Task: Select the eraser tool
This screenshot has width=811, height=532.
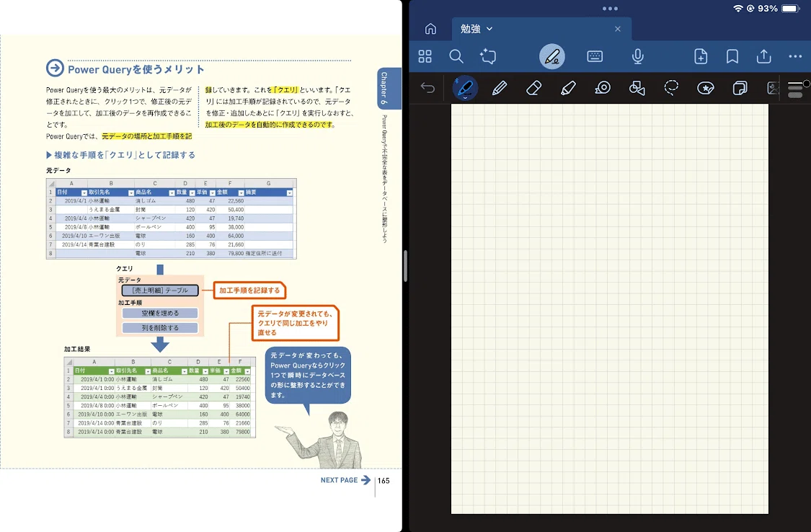Action: (533, 88)
